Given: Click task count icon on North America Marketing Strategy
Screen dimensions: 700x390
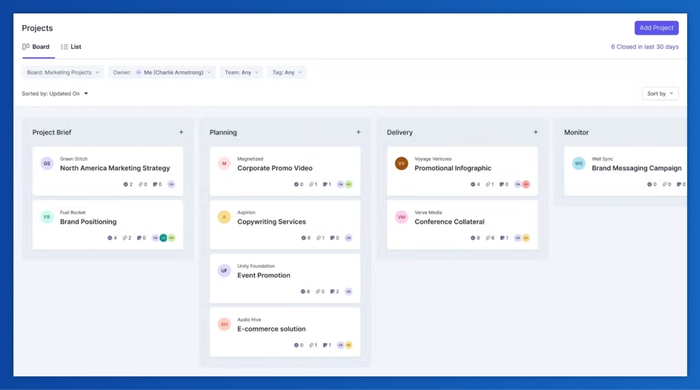Looking at the screenshot, I should 125,184.
